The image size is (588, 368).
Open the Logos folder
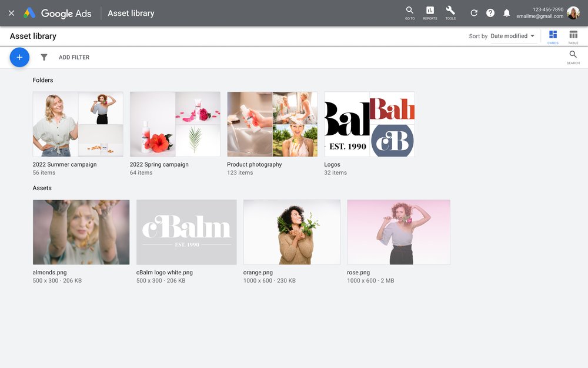coord(369,124)
